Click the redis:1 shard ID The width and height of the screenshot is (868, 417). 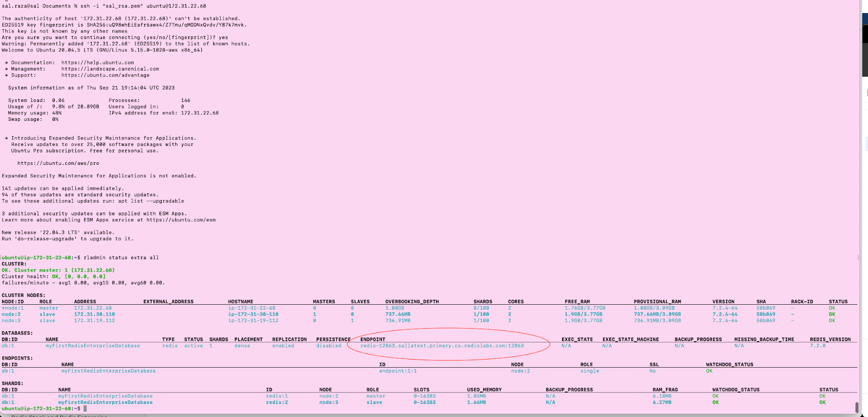click(277, 396)
